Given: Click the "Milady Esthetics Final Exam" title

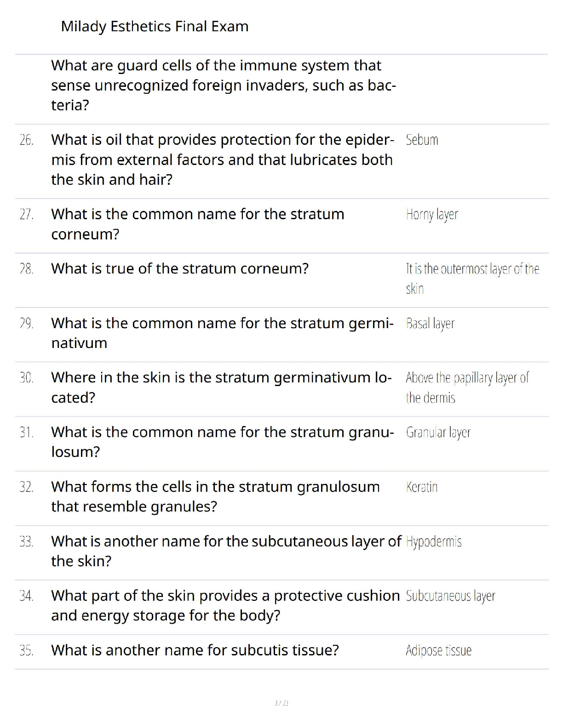Looking at the screenshot, I should tap(155, 27).
